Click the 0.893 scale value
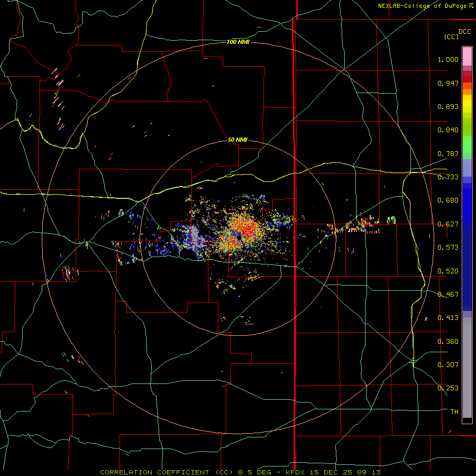 (448, 106)
